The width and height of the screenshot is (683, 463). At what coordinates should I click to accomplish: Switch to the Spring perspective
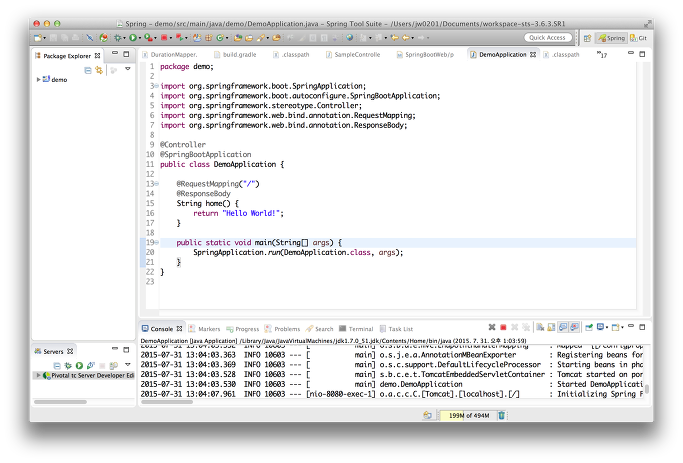pos(612,38)
